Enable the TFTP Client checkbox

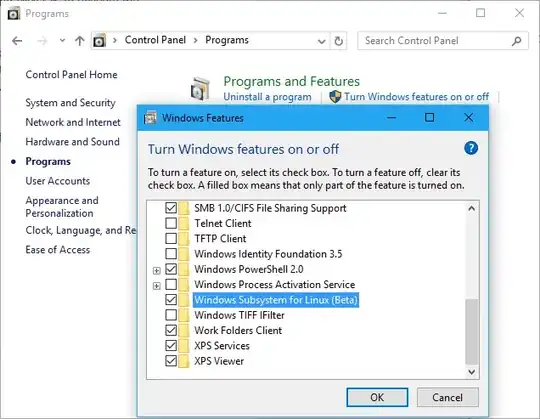click(171, 239)
